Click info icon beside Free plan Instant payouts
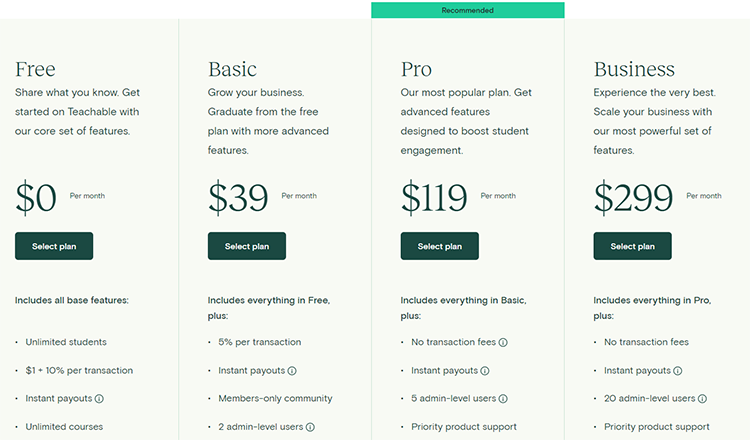Screen dimensions: 750x440 click(x=99, y=399)
